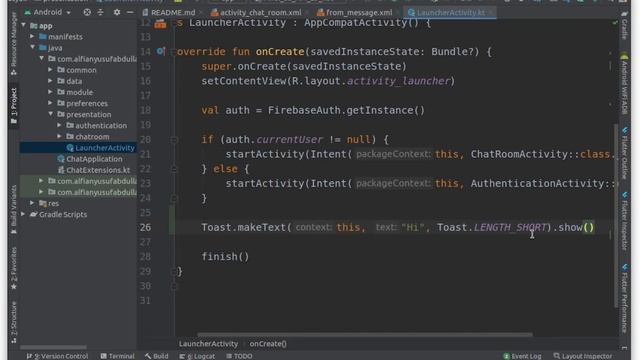The width and height of the screenshot is (640, 360).
Task: Click the inspection checkmark indicator in editor
Action: tap(615, 23)
